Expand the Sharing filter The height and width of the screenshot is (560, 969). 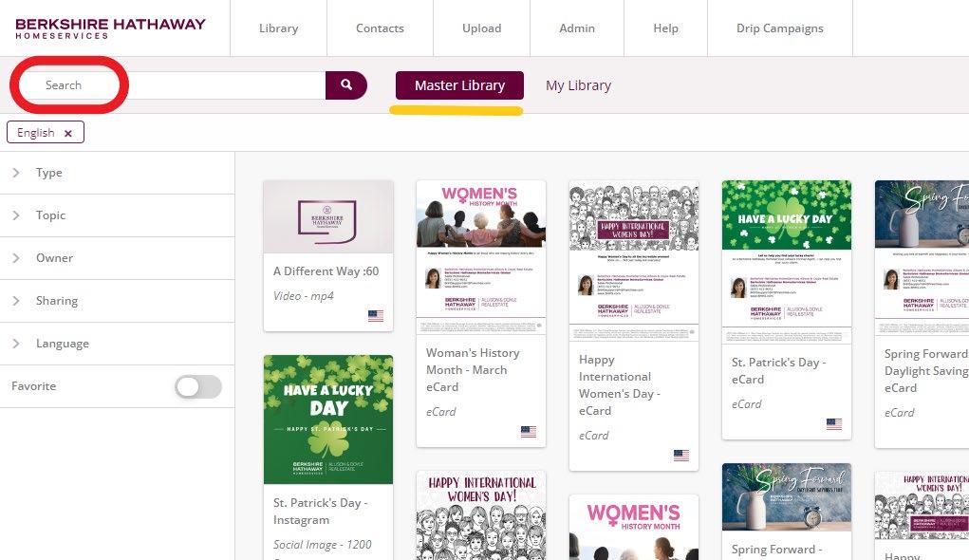pyautogui.click(x=117, y=300)
